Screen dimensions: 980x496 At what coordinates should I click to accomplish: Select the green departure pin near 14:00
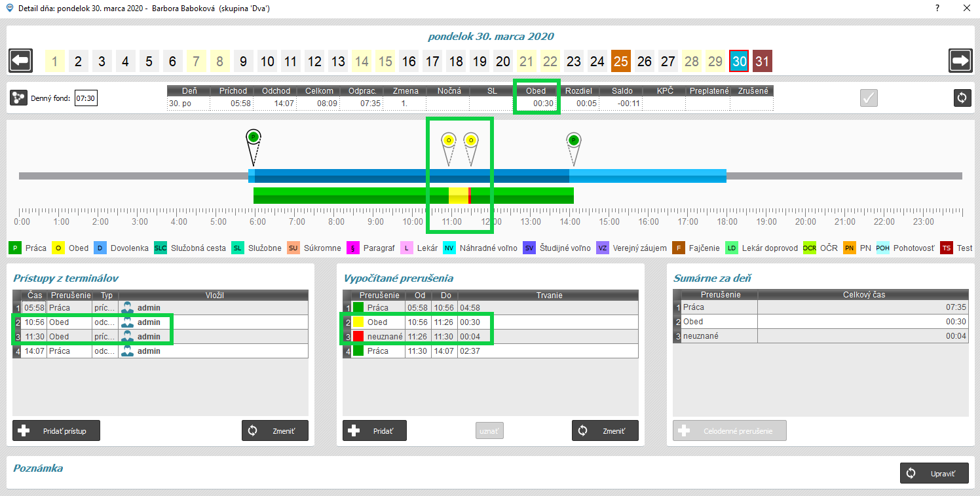pos(574,148)
